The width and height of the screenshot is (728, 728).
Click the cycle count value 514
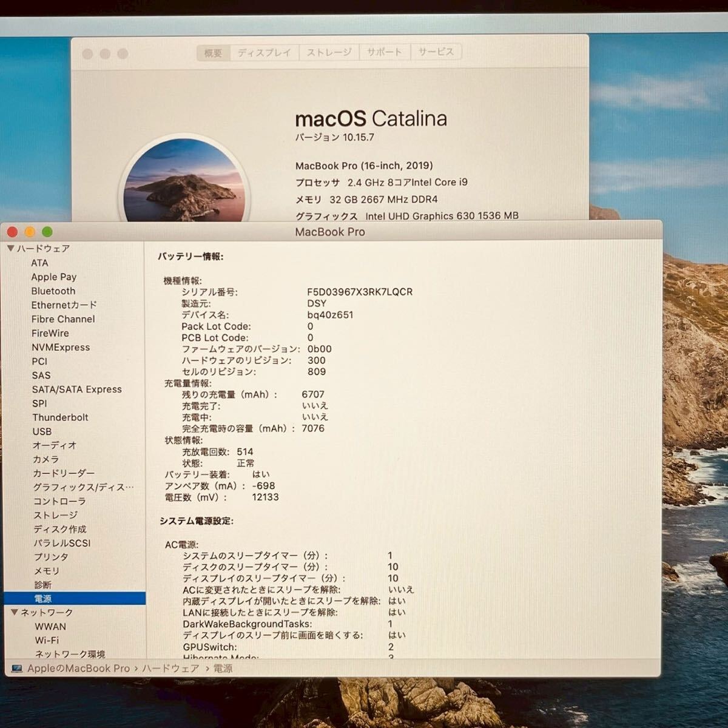245,451
